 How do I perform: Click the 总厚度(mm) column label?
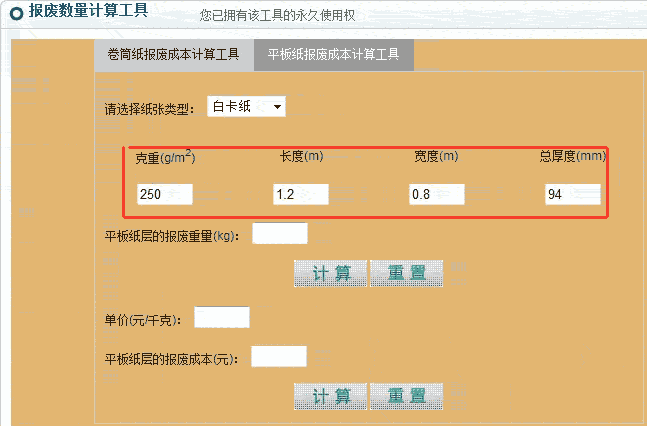[x=572, y=156]
